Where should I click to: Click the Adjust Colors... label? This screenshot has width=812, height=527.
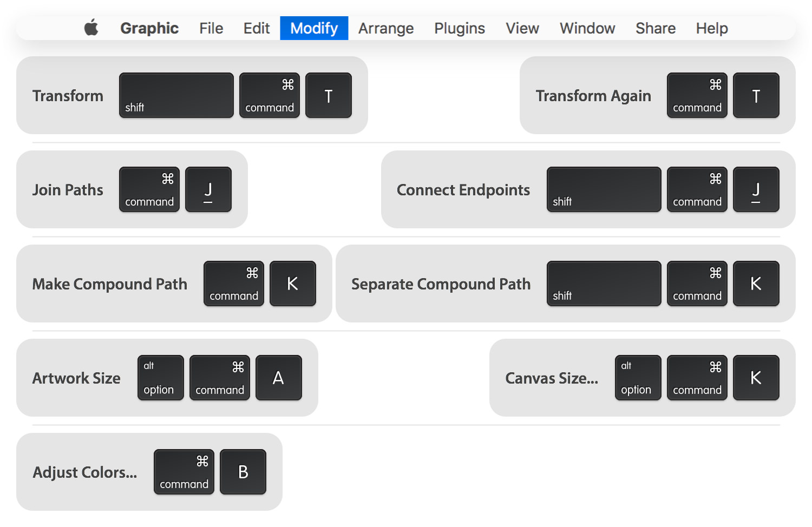(x=85, y=472)
